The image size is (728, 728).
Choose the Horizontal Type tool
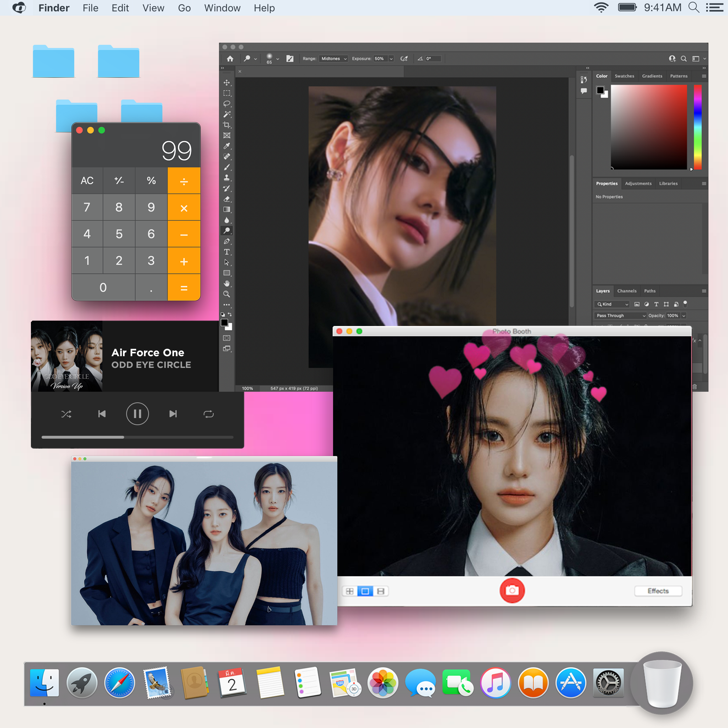pos(226,252)
